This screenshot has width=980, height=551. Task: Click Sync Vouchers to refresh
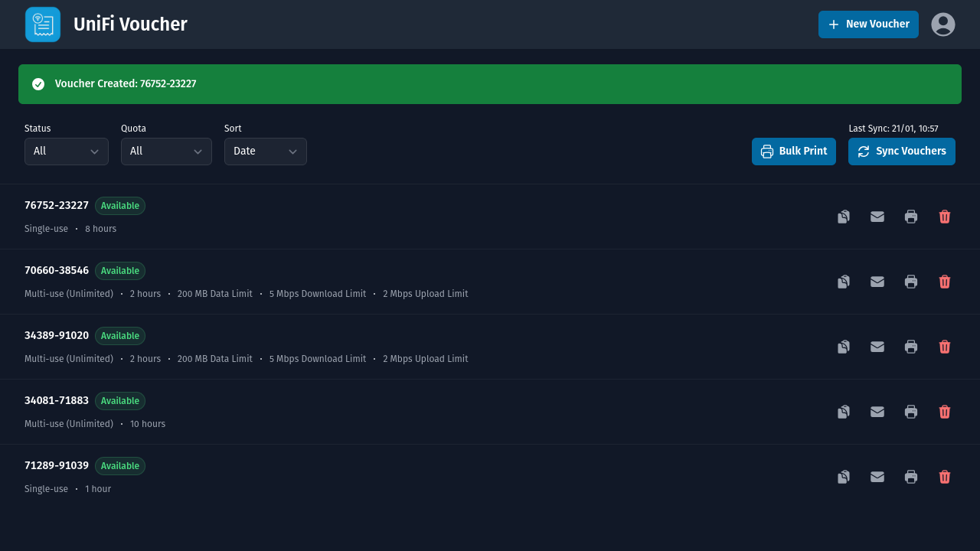coord(901,151)
